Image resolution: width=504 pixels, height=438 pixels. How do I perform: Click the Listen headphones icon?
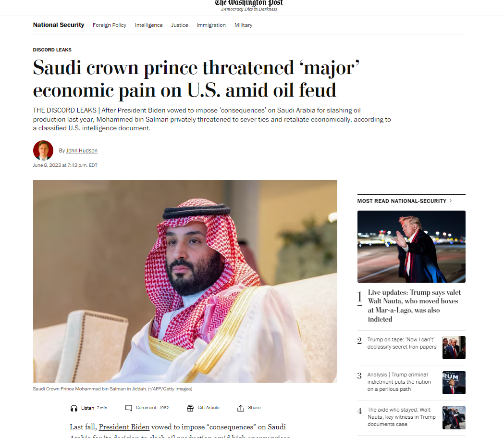74,408
